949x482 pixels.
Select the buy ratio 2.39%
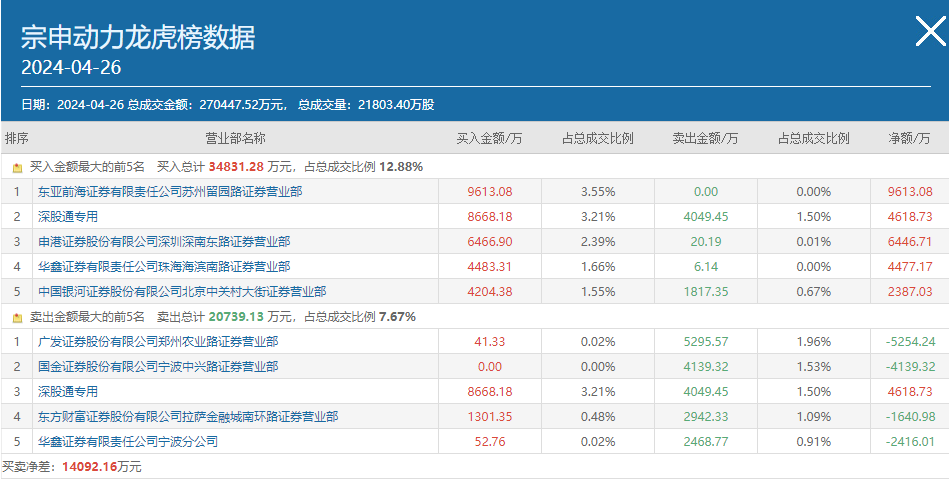coord(598,242)
